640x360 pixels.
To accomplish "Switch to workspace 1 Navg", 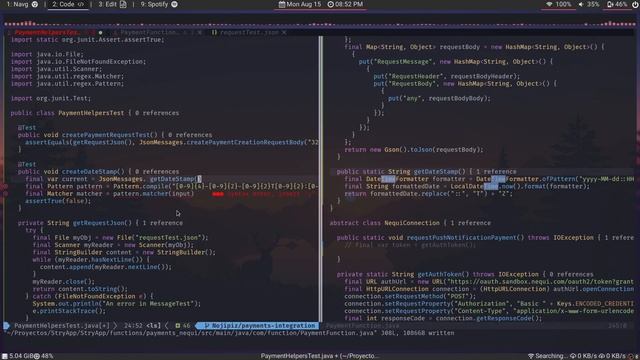I will [x=22, y=4].
